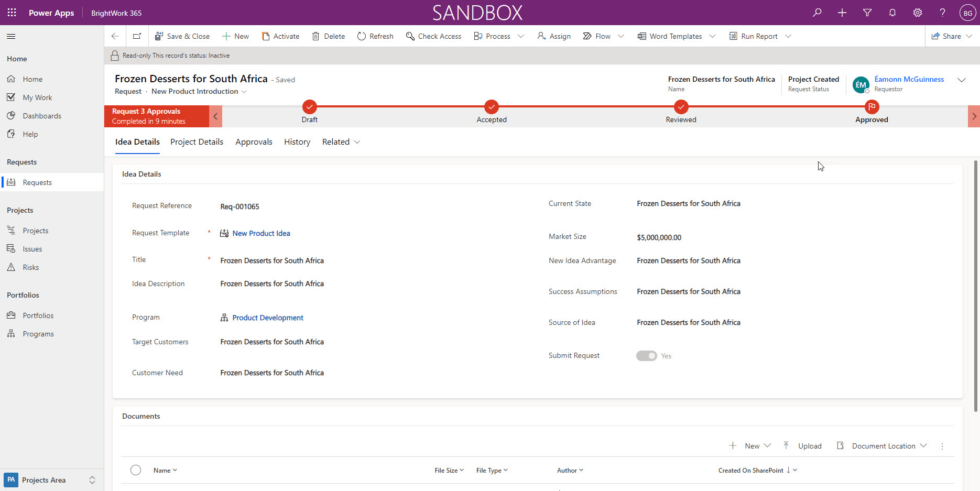Open settings gear in header
This screenshot has height=491, width=980.
click(917, 12)
